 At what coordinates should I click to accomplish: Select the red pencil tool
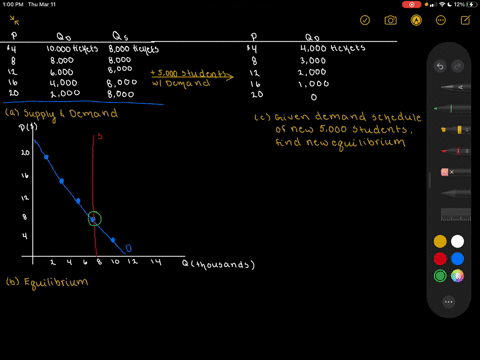456,151
